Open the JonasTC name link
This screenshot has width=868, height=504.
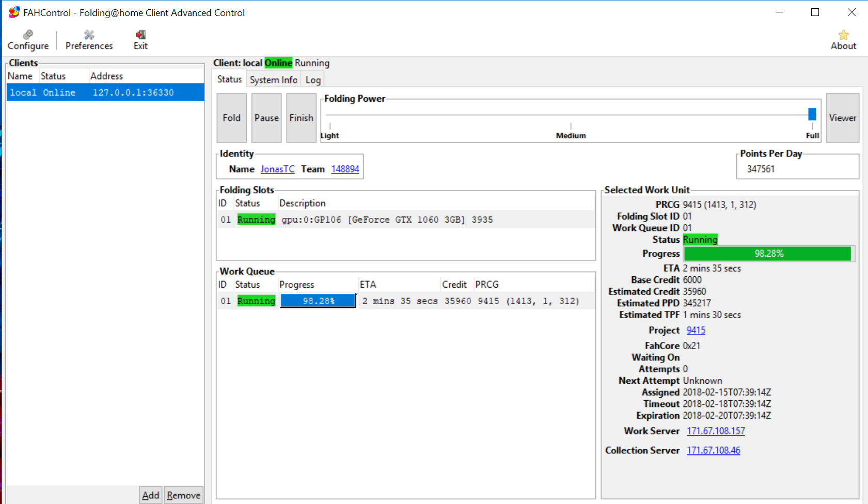pos(277,169)
